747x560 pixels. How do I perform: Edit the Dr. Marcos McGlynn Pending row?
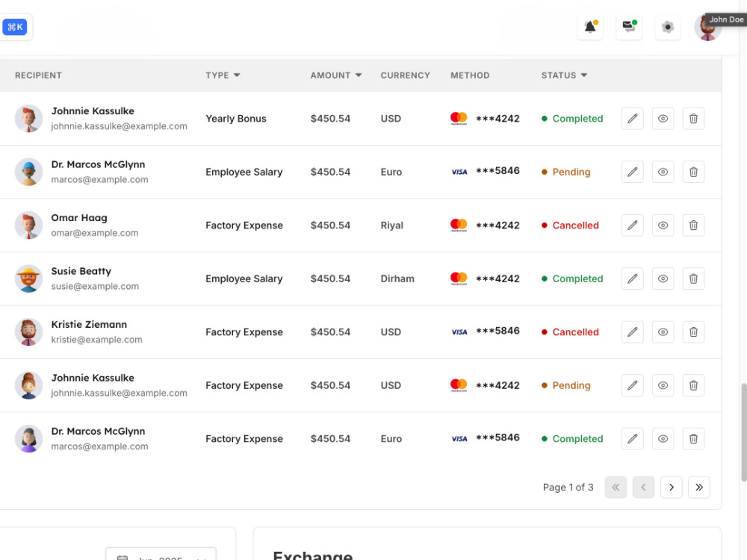pos(633,172)
